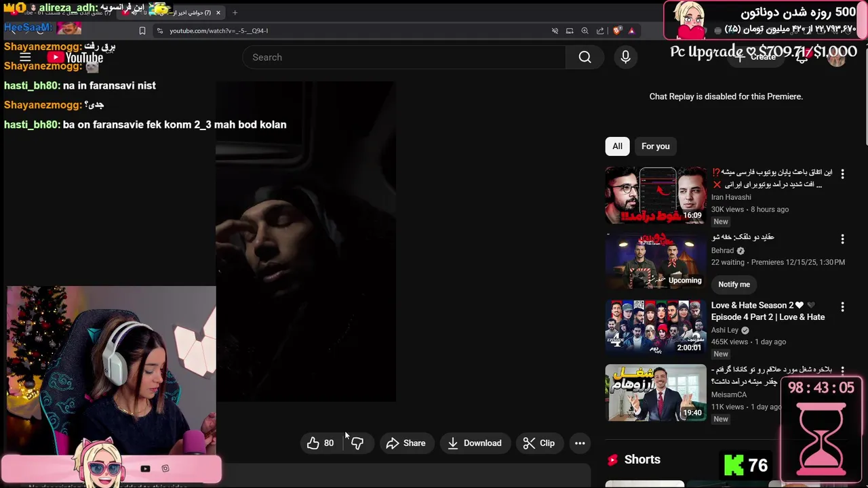Screen dimensions: 868x488
Task: Click the site info icon in address bar
Action: pyautogui.click(x=159, y=30)
